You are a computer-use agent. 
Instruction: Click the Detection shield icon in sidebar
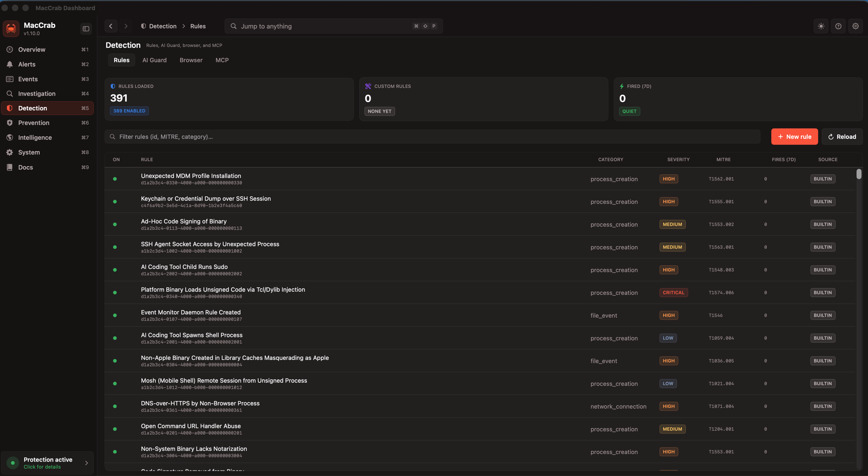(10, 108)
